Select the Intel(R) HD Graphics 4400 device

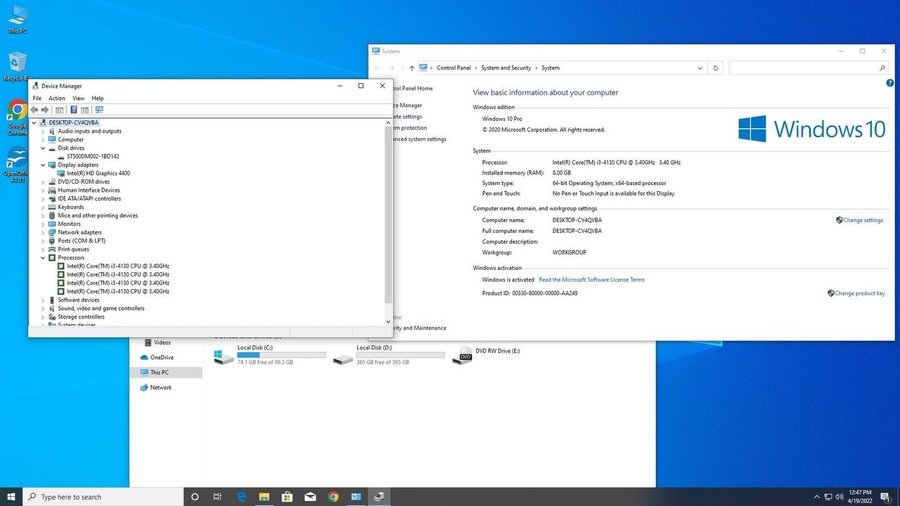pyautogui.click(x=98, y=173)
